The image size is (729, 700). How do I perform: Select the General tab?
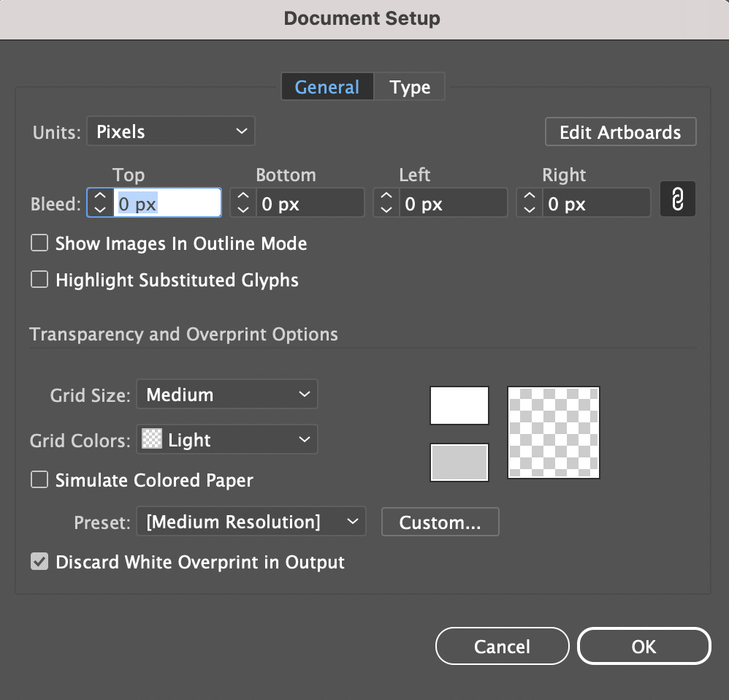327,86
